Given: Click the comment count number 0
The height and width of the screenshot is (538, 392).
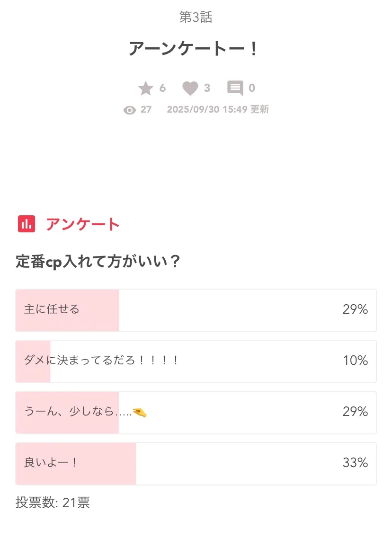Looking at the screenshot, I should [x=252, y=88].
